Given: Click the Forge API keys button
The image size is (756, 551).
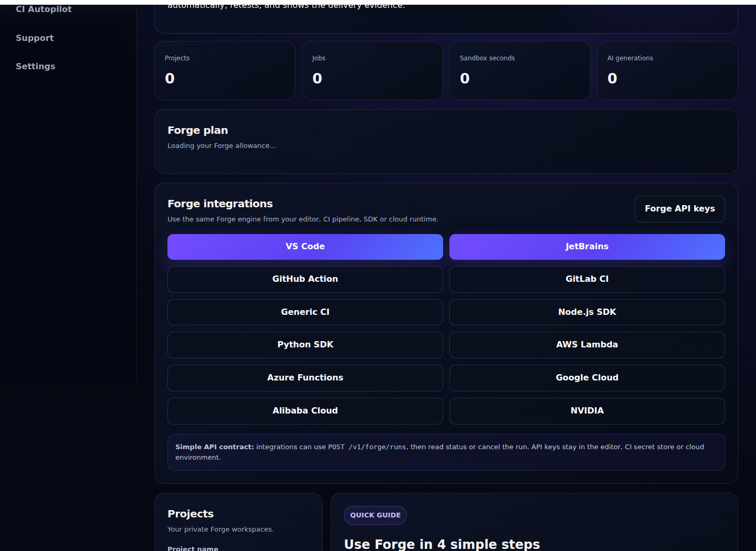Looking at the screenshot, I should tap(679, 209).
